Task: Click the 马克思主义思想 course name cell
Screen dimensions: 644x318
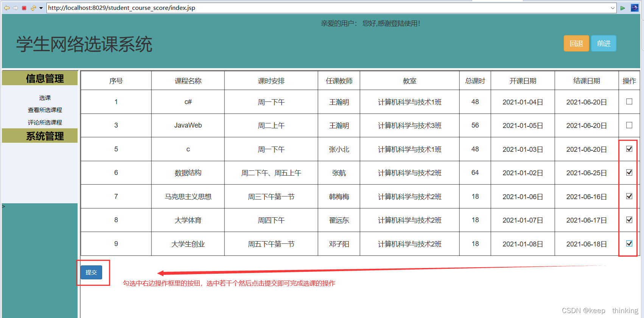Action: tap(188, 196)
